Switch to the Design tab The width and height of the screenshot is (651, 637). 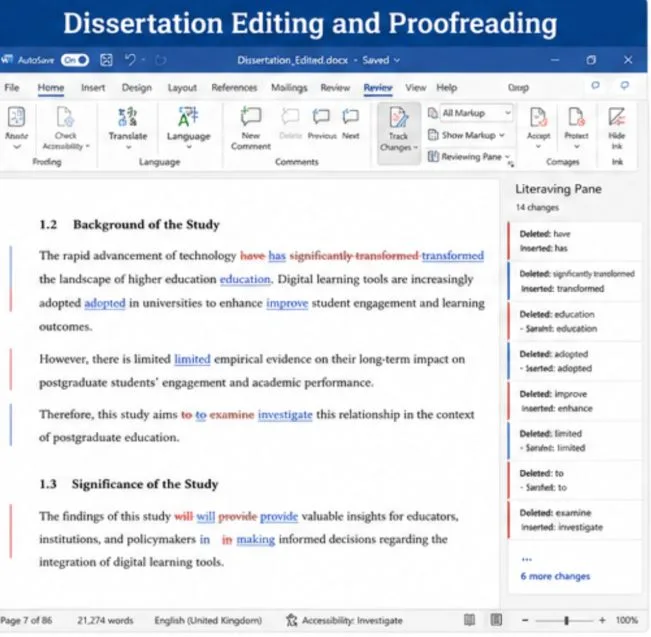(137, 88)
